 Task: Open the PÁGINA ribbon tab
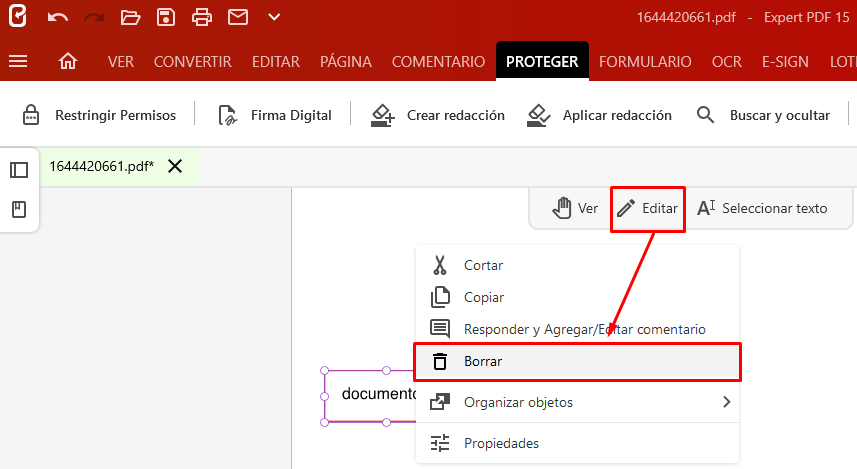pyautogui.click(x=346, y=61)
